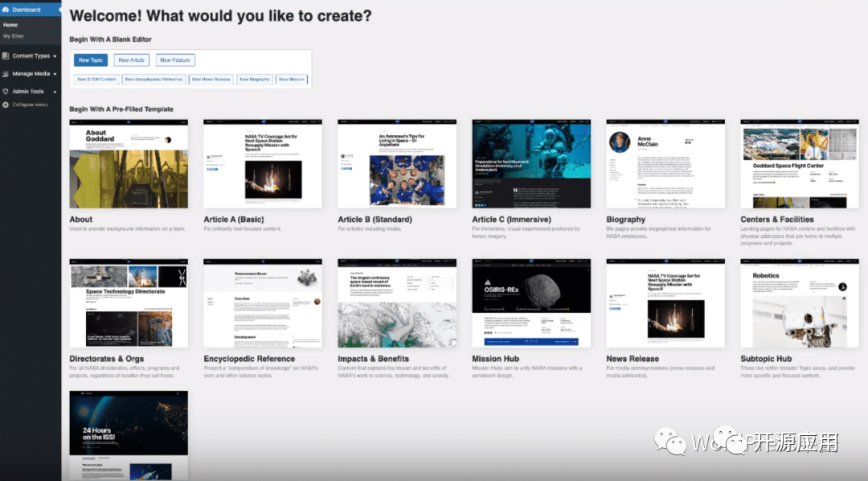Open the Home submenu item
Screen dimensions: 868x481
coord(10,25)
